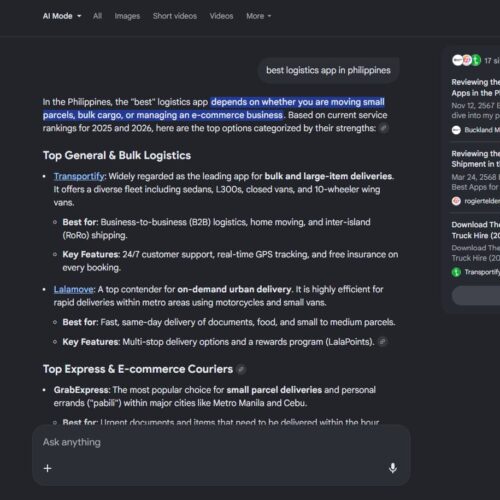
Task: Click the 'Top General & Bulk Logistics' heading
Action: pyautogui.click(x=117, y=155)
